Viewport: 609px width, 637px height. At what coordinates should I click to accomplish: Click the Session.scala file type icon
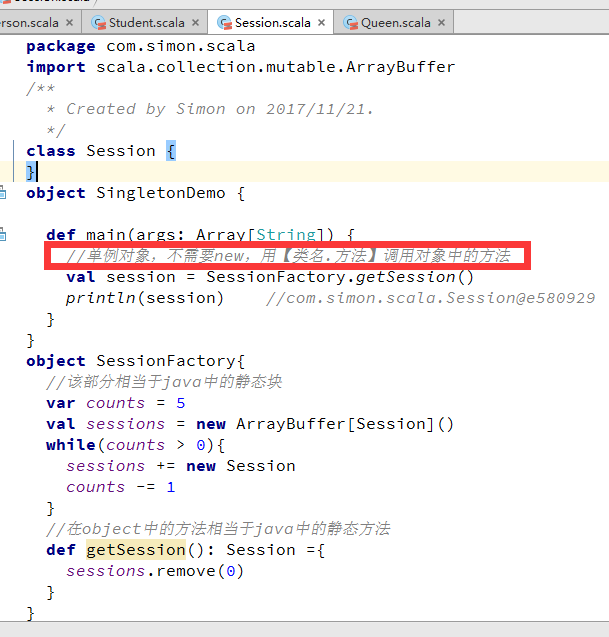click(224, 23)
